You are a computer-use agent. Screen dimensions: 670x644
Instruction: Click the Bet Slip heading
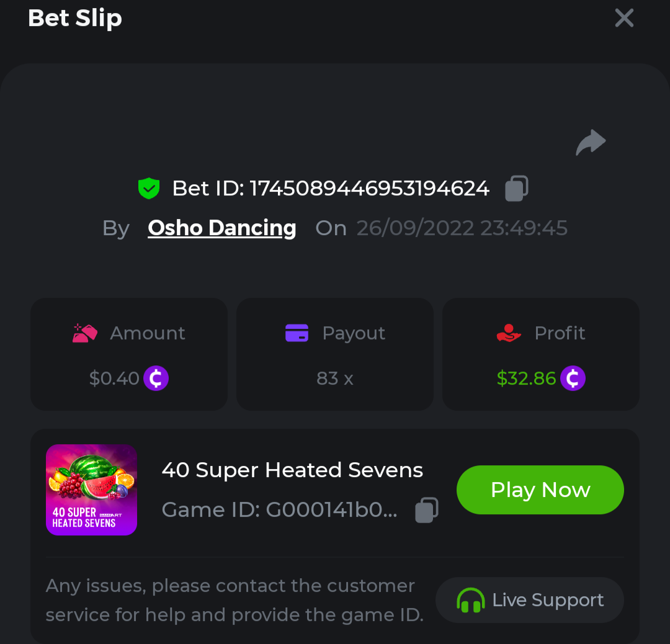pyautogui.click(x=75, y=18)
